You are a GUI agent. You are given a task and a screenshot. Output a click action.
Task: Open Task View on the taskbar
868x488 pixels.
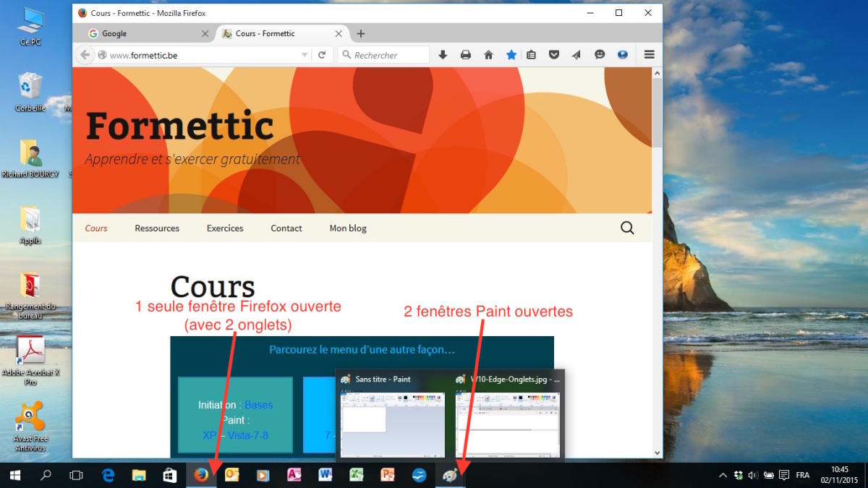coord(76,475)
